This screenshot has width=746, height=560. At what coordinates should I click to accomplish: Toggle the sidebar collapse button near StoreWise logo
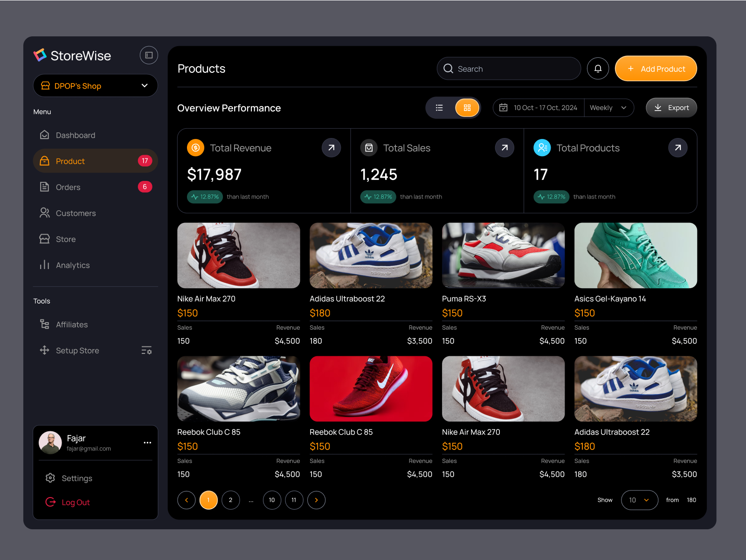tap(149, 55)
